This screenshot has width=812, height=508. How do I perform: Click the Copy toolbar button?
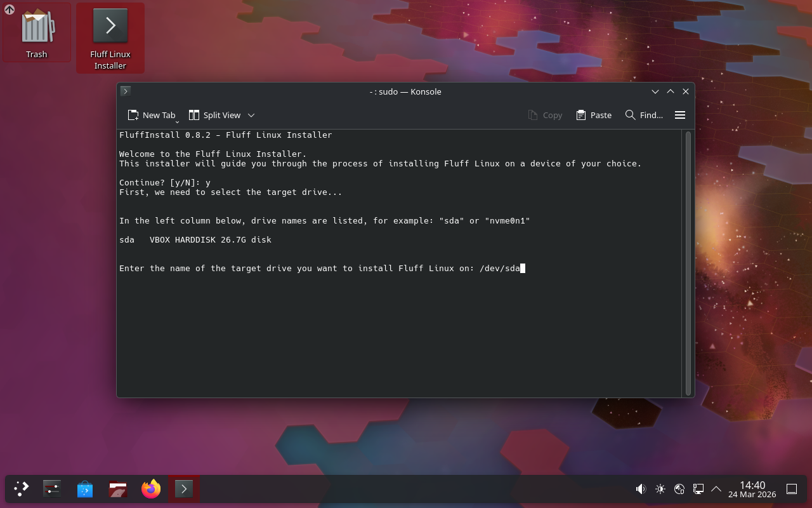pyautogui.click(x=545, y=115)
